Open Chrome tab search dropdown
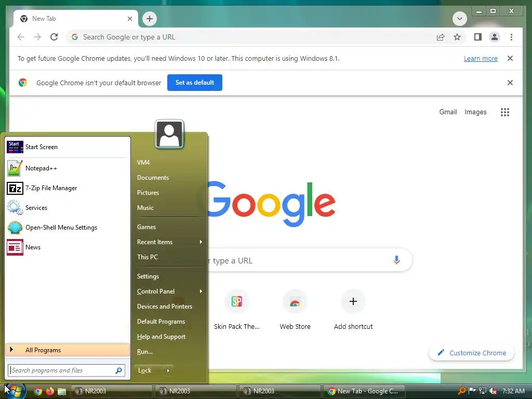The image size is (532, 399). coord(459,19)
